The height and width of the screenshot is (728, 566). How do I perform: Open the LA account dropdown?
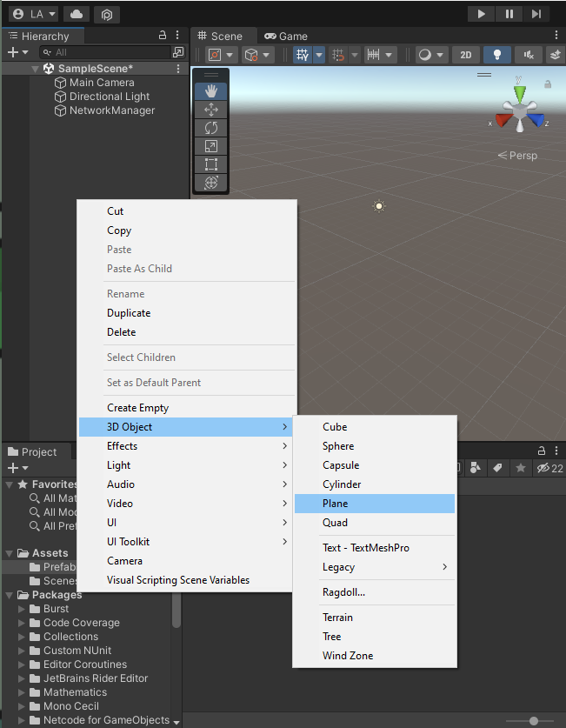pos(34,14)
